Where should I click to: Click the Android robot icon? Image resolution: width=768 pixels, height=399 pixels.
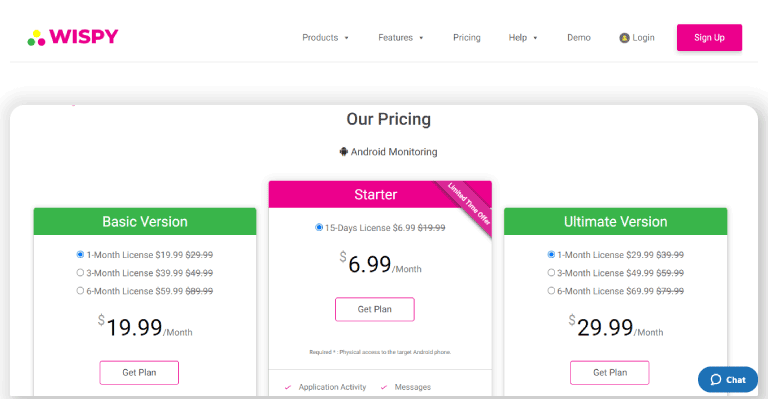(x=344, y=152)
